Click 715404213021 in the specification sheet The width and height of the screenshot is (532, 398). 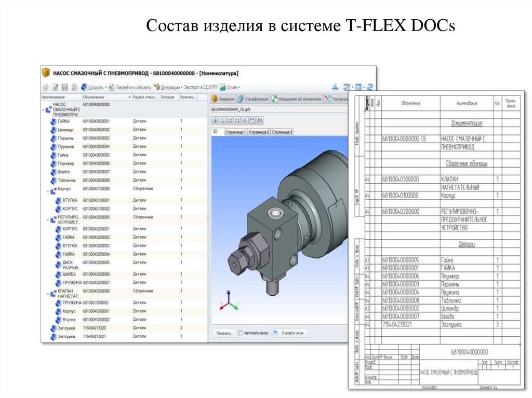[397, 324]
